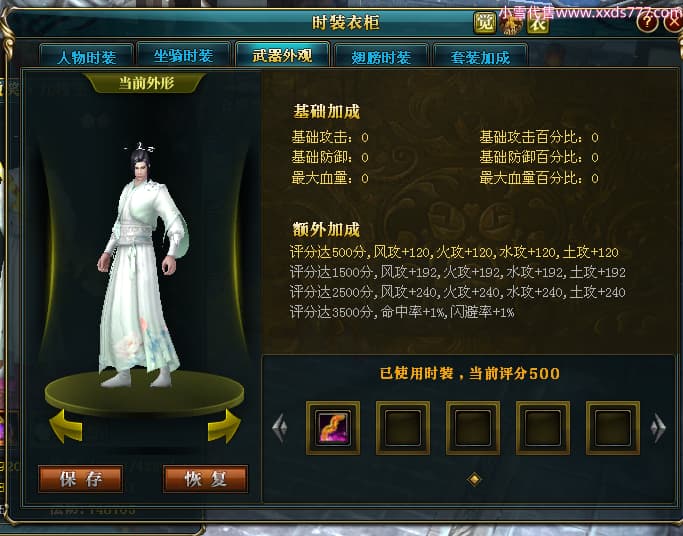This screenshot has width=683, height=536.
Task: Click the 保存 button
Action: [x=81, y=479]
